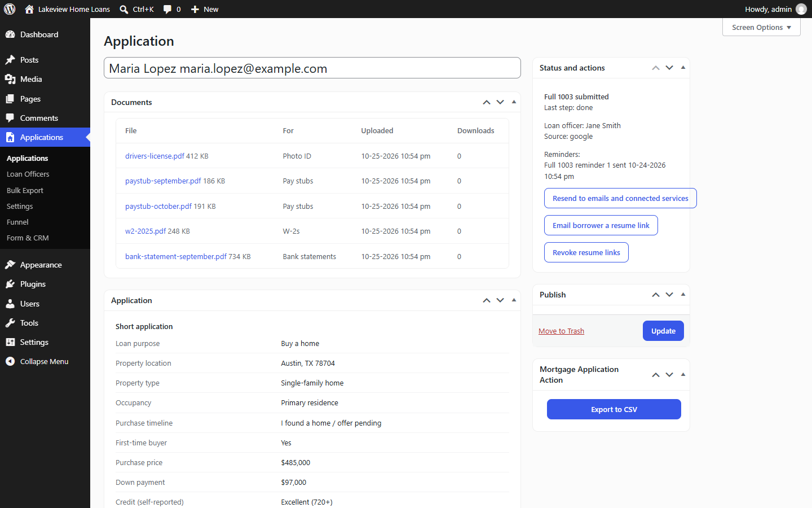812x508 pixels.
Task: Toggle the Publish panel triangle
Action: pyautogui.click(x=683, y=295)
